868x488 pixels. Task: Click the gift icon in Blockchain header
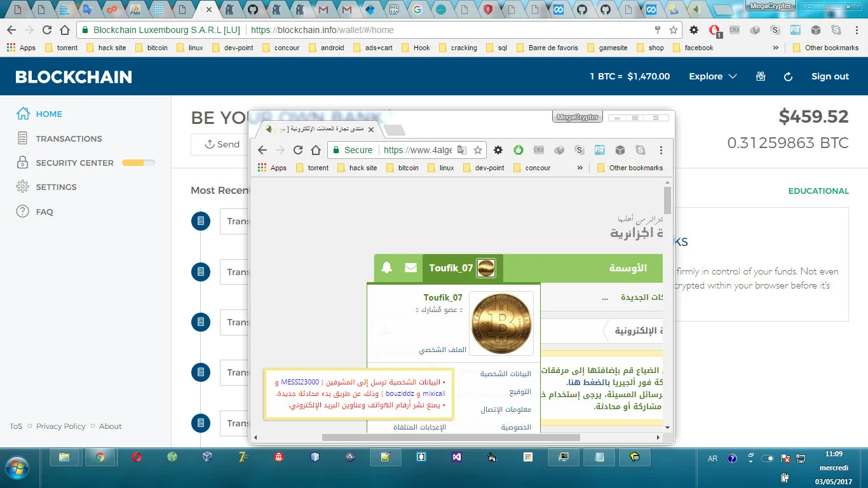click(x=761, y=76)
